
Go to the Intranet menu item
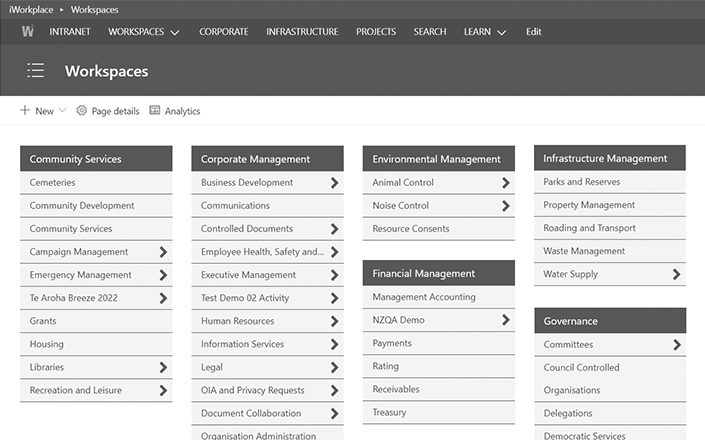[x=70, y=32]
